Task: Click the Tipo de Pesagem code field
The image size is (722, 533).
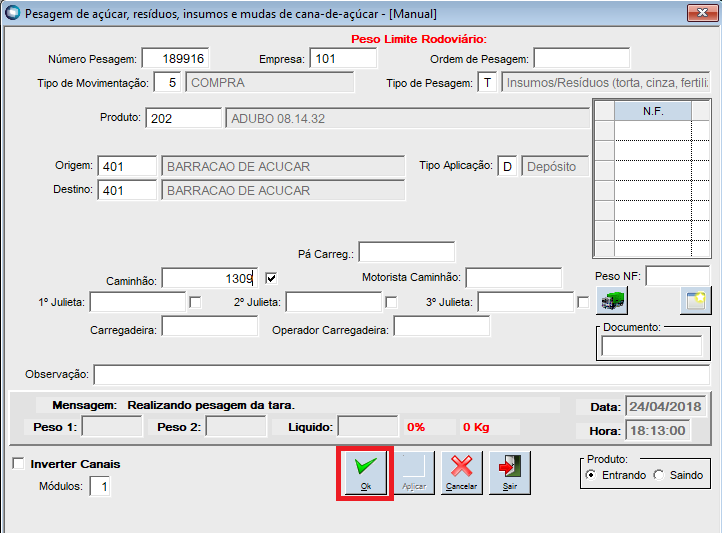Action: click(x=487, y=82)
